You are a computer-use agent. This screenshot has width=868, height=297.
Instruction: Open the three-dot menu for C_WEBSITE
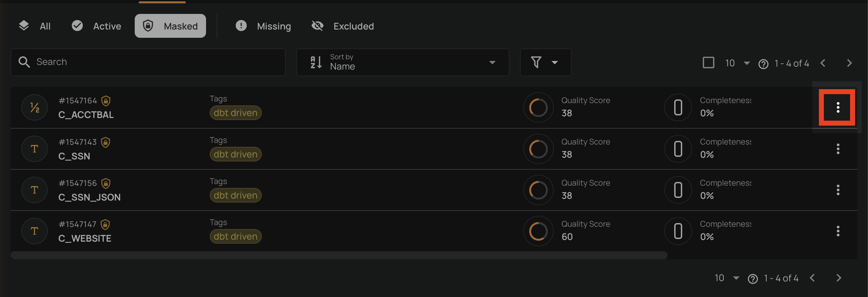click(x=837, y=231)
